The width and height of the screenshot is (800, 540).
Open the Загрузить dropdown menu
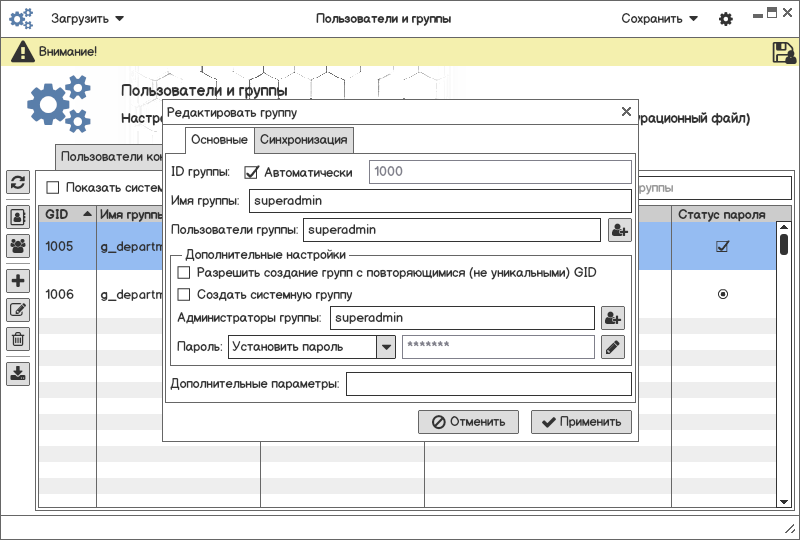[x=88, y=19]
